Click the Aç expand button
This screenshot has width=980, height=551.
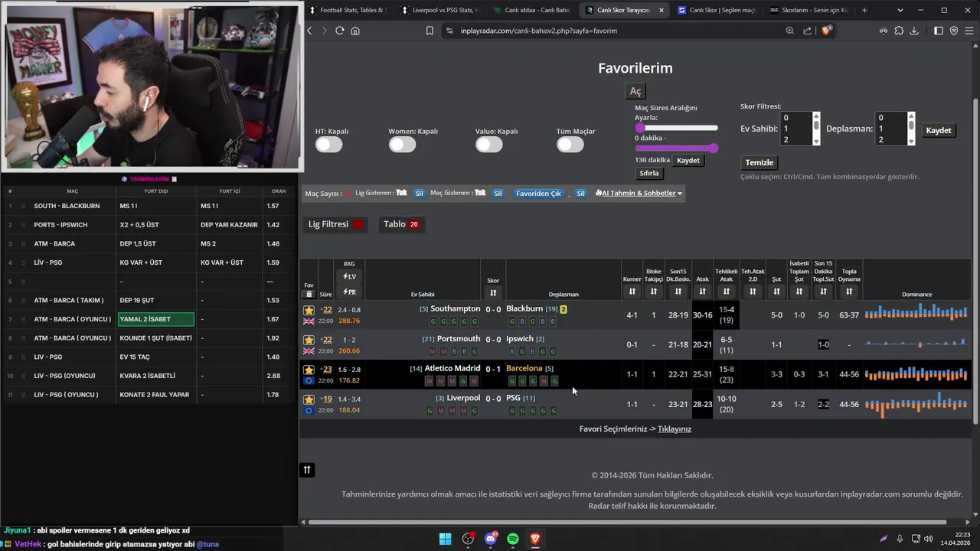point(635,91)
